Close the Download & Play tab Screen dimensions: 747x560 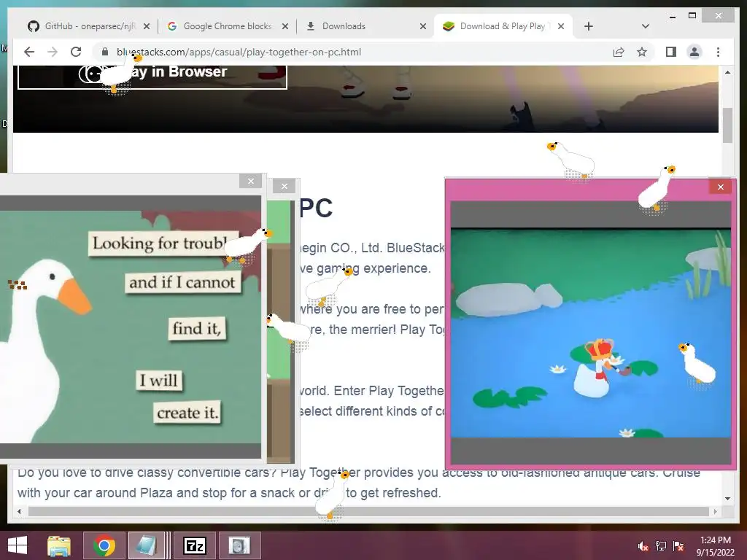click(561, 26)
